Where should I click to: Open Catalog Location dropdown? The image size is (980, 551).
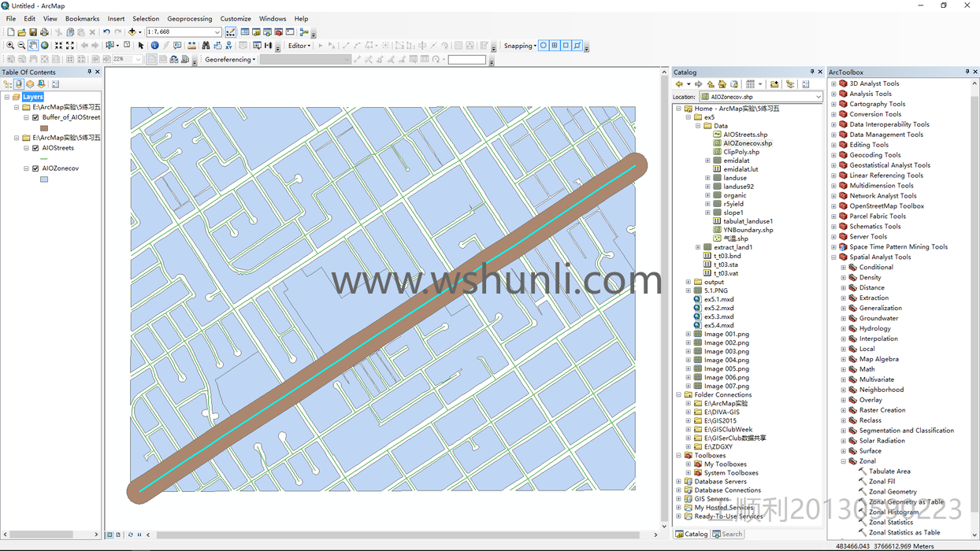tap(819, 97)
